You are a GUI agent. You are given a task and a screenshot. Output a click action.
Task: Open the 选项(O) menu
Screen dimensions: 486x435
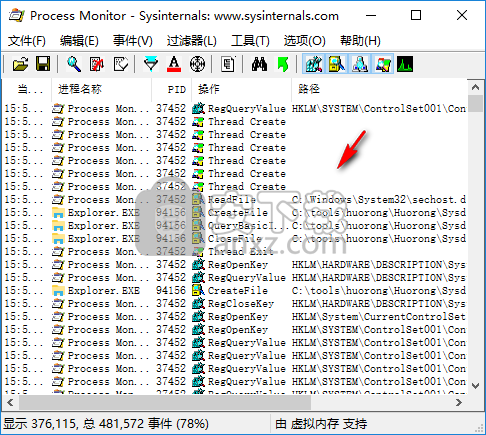point(305,41)
